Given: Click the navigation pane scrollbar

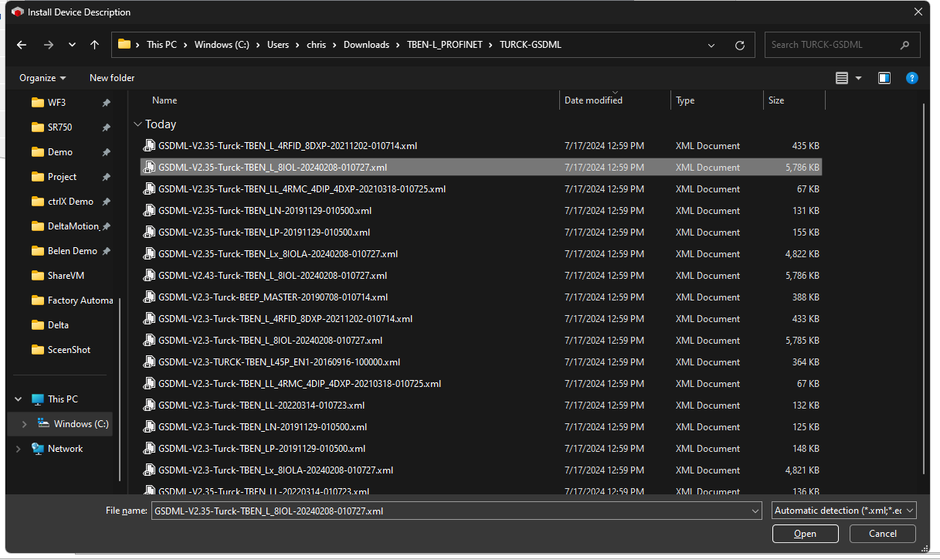Looking at the screenshot, I should 120,390.
